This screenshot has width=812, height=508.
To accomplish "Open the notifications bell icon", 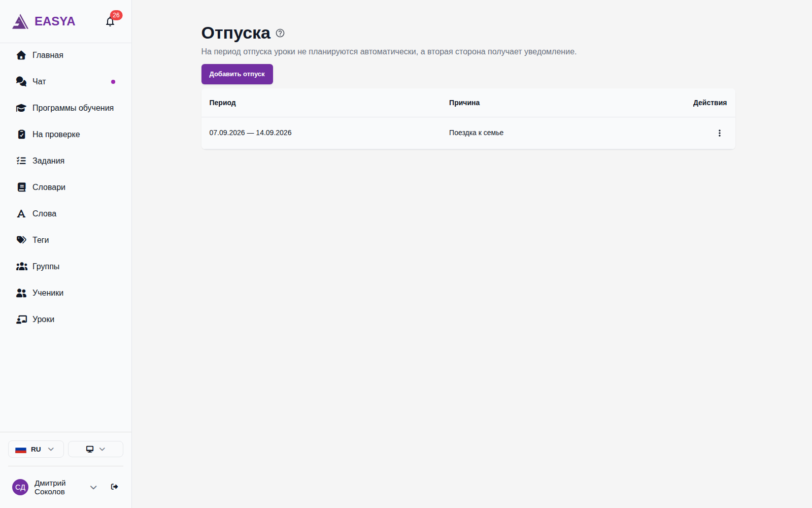I will coord(110,21).
